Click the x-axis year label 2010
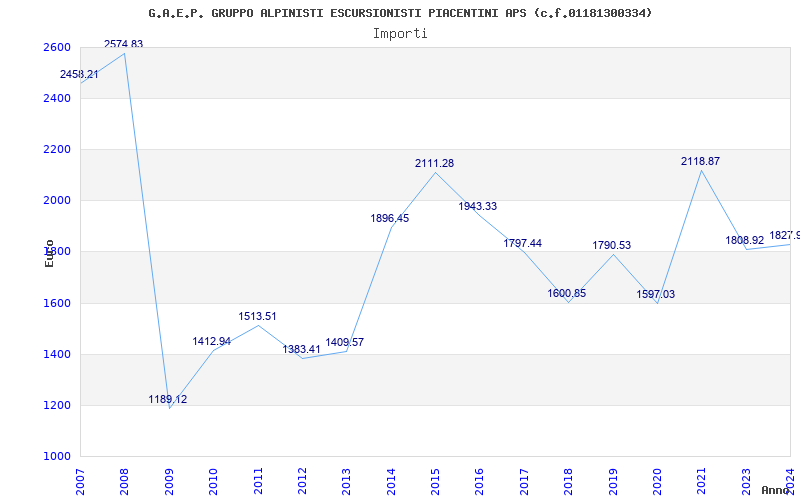The height and width of the screenshot is (500, 800). 213,481
